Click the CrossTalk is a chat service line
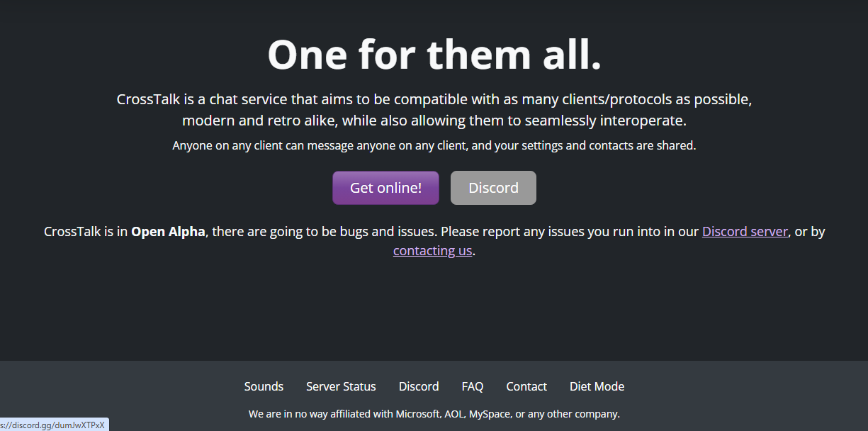 point(434,99)
